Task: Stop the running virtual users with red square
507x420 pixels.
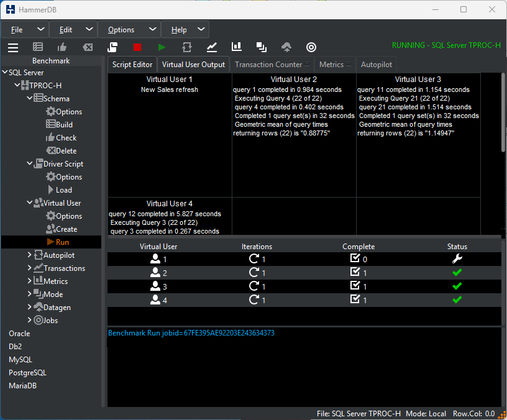Action: (x=137, y=47)
